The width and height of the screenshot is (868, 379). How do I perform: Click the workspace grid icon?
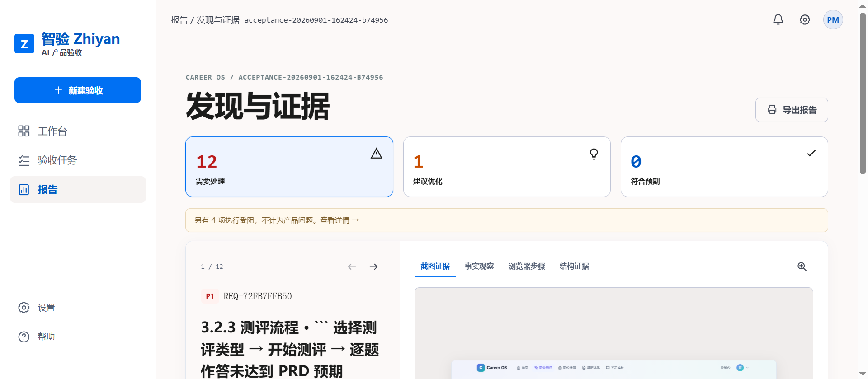click(24, 131)
